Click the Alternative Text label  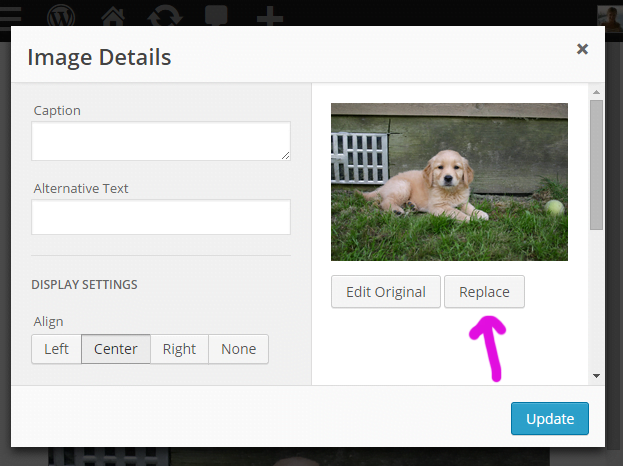point(81,188)
